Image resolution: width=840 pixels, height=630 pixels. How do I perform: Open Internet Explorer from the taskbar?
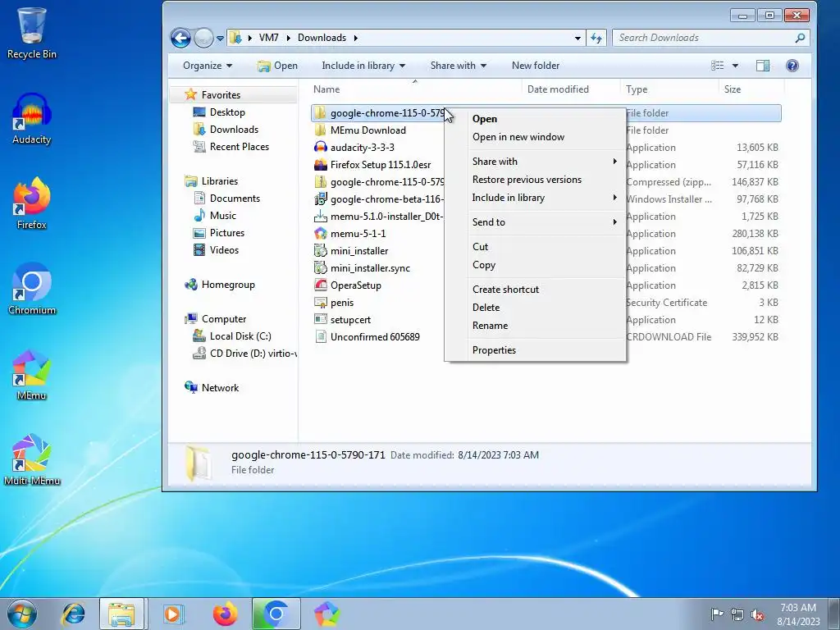click(x=73, y=614)
